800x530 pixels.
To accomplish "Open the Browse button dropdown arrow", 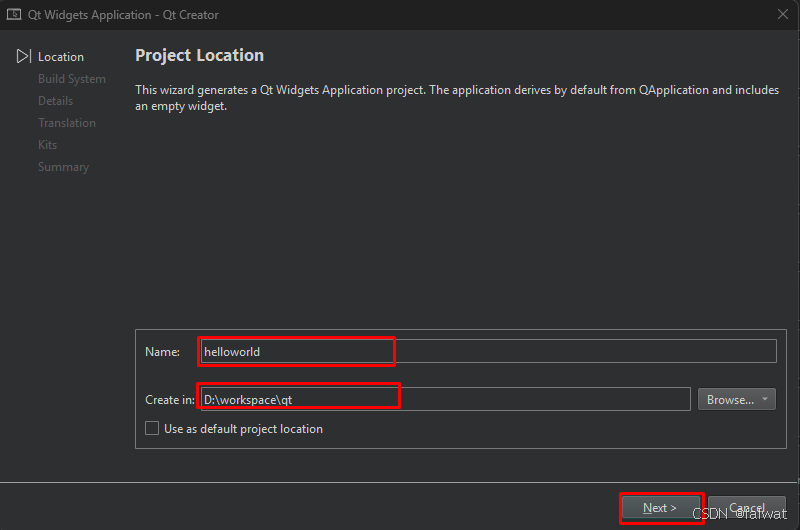I will click(765, 399).
